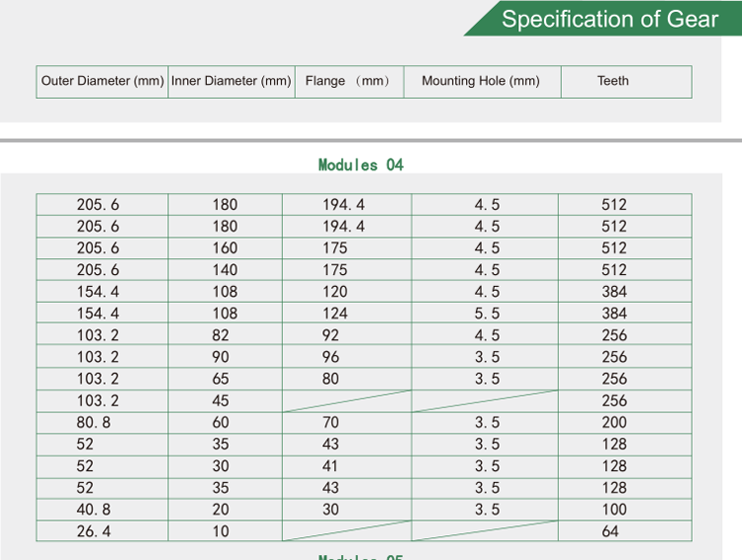Select the 'Mounting Hole (mm)' header cell
The image size is (742, 560).
pos(482,82)
